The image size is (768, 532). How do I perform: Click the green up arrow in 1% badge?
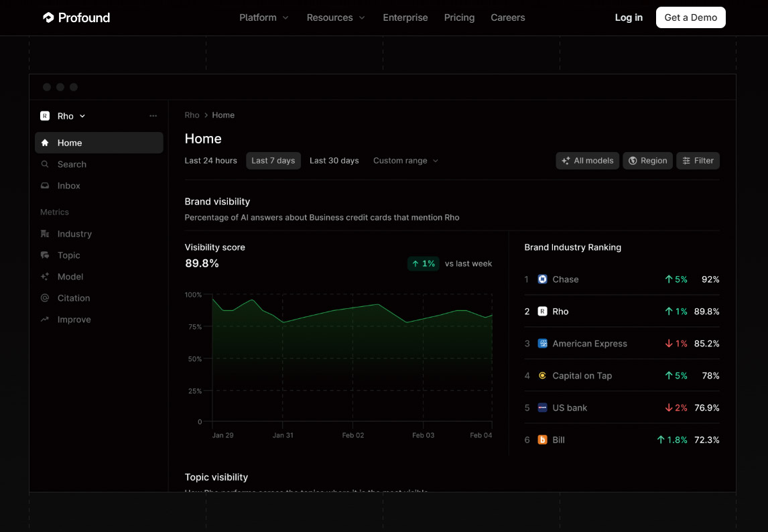pyautogui.click(x=415, y=263)
